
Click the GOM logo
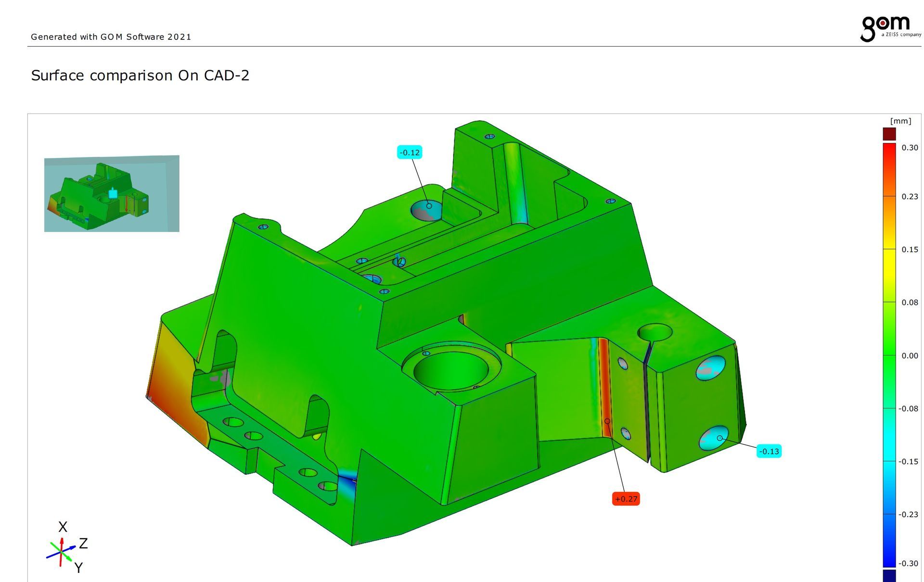pyautogui.click(x=890, y=29)
